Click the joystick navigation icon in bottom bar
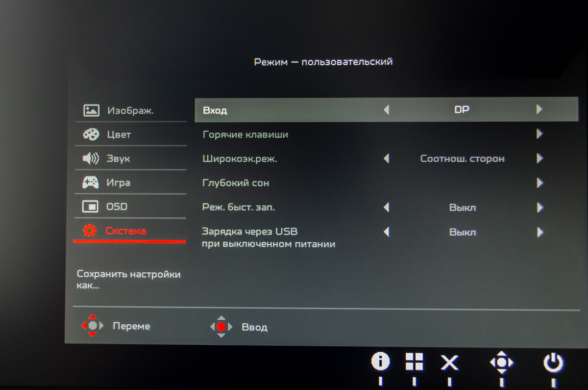Image resolution: width=588 pixels, height=390 pixels. (x=502, y=363)
